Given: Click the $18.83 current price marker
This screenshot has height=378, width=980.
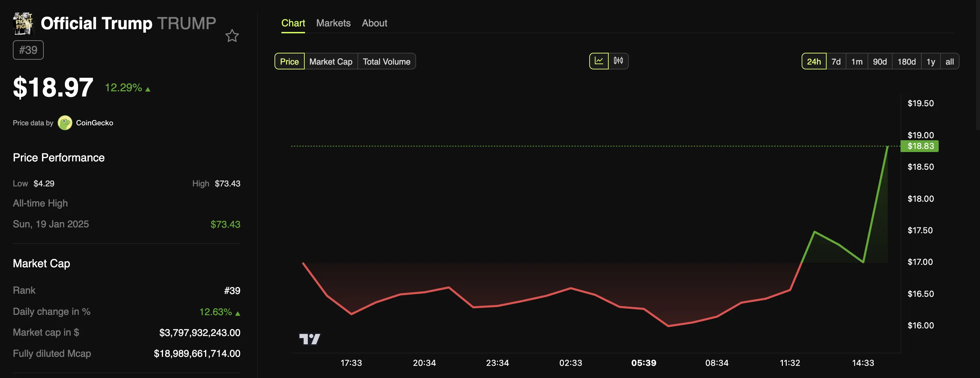Looking at the screenshot, I should (920, 146).
